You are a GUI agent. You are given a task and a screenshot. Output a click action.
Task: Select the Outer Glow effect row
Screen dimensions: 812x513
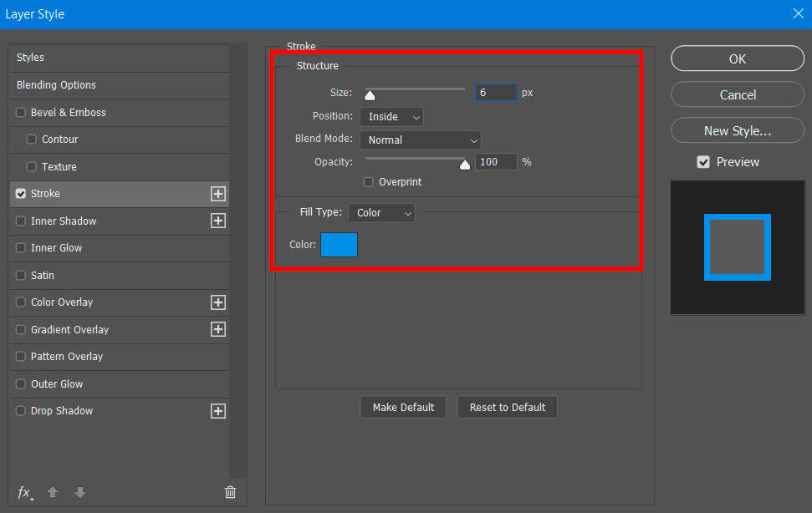click(x=120, y=383)
